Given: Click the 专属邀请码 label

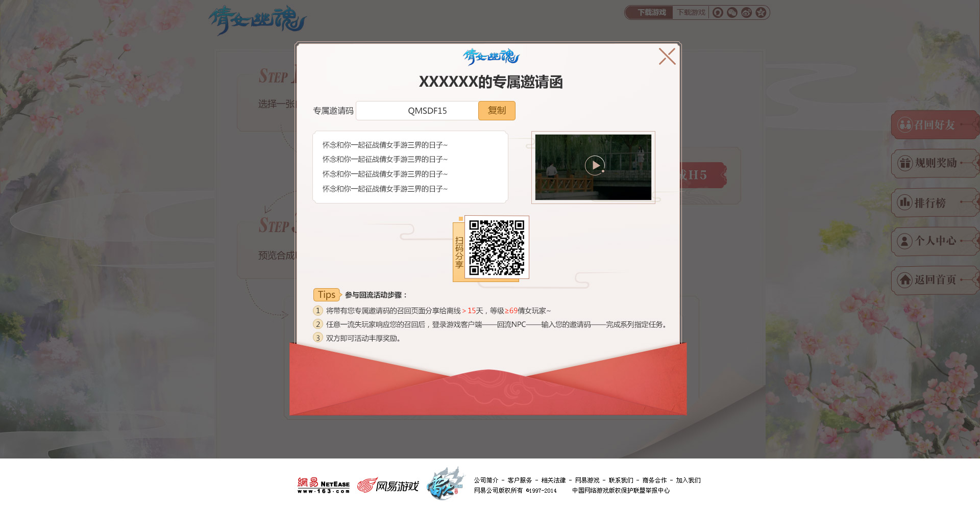Looking at the screenshot, I should 333,111.
